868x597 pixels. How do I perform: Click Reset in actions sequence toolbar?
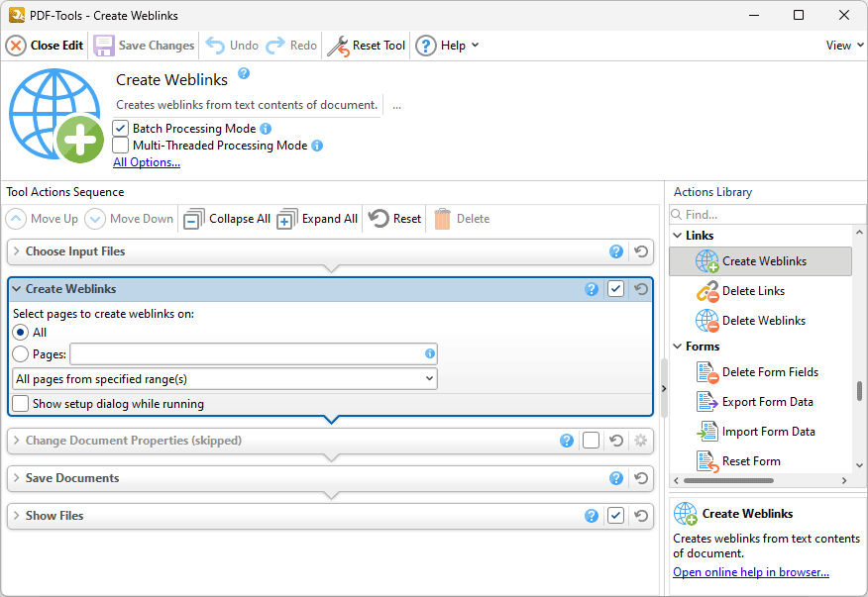(x=395, y=219)
